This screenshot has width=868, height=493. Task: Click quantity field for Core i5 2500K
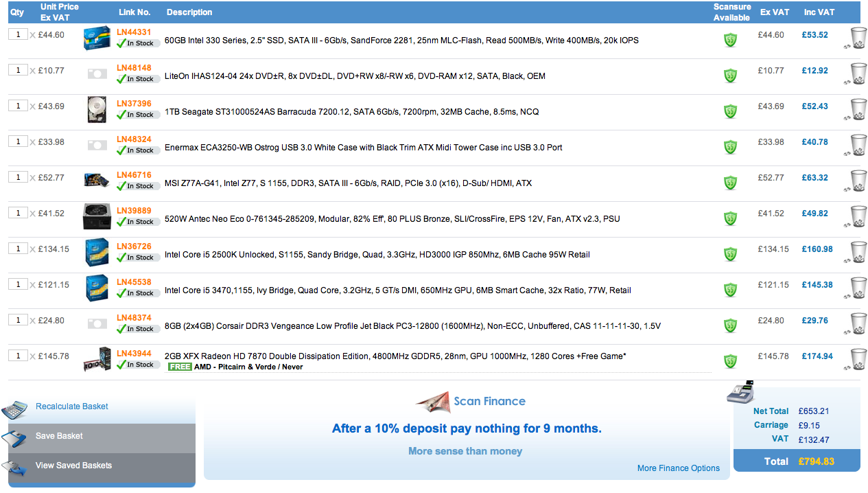pos(18,249)
